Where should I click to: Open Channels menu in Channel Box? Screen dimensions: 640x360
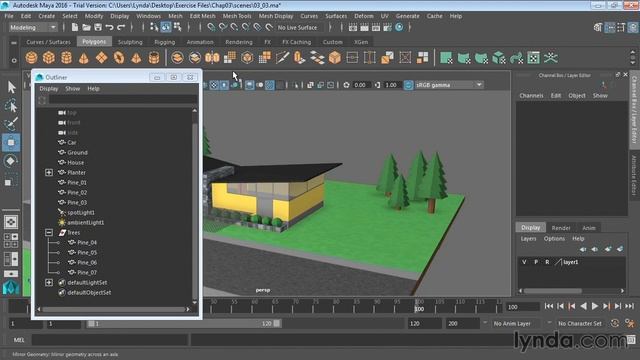531,96
